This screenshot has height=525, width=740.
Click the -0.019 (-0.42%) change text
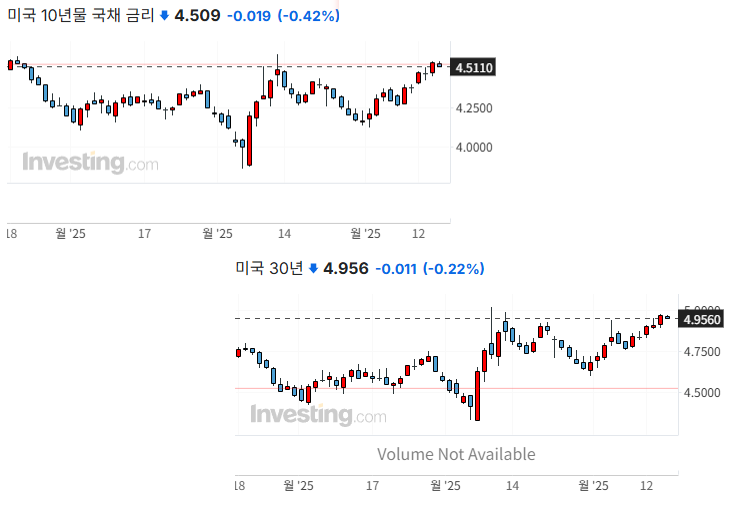283,16
